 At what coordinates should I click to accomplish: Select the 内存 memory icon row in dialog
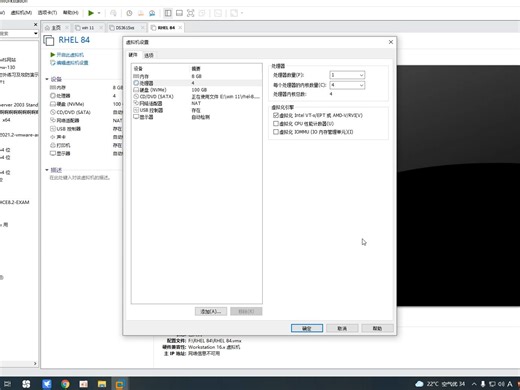(x=197, y=76)
